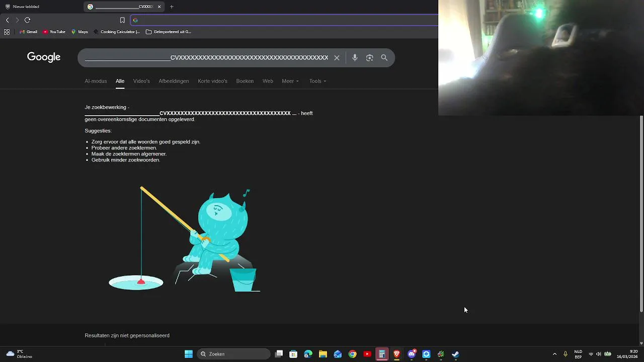The image size is (644, 362).
Task: Open Microsoft Store from taskbar
Action: (x=294, y=354)
